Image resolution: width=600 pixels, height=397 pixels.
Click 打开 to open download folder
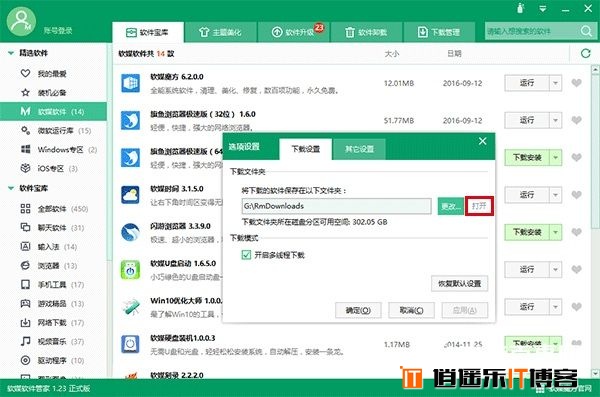[x=479, y=206]
